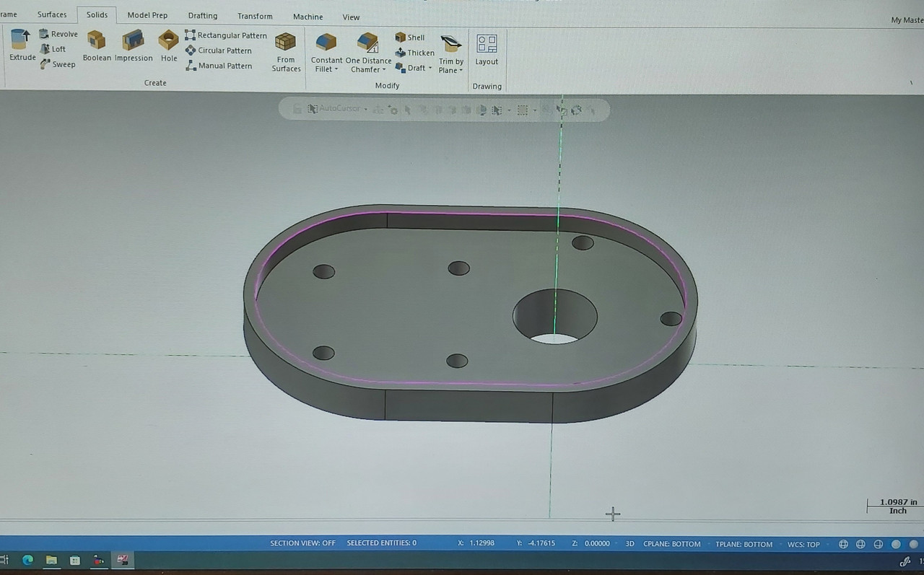Create a Circular Pattern
The width and height of the screenshot is (924, 575).
[218, 51]
